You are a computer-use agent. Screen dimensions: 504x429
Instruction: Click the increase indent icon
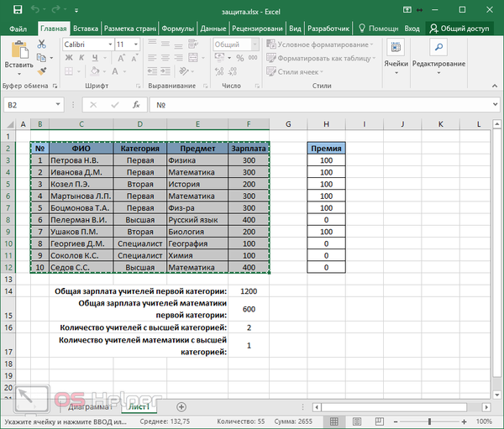click(165, 71)
